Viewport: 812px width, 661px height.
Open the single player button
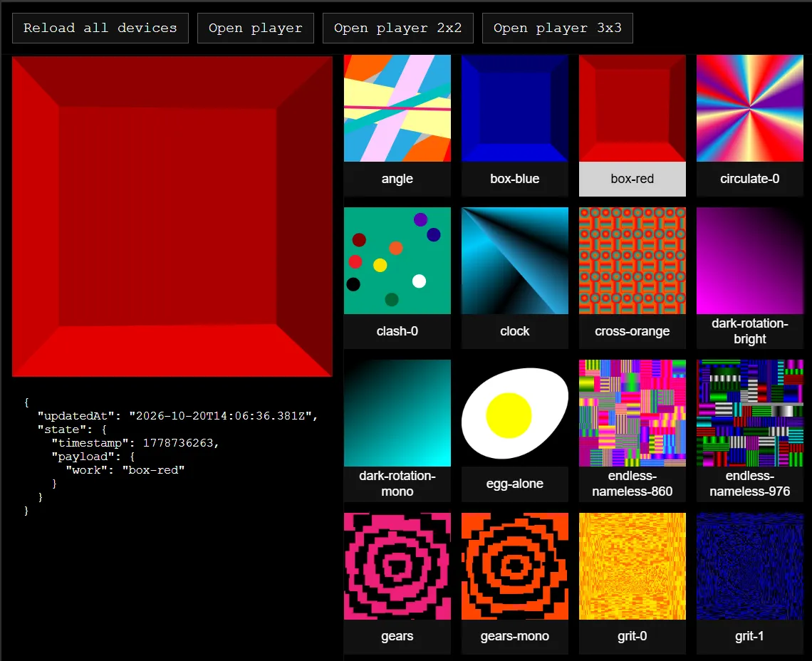(255, 28)
